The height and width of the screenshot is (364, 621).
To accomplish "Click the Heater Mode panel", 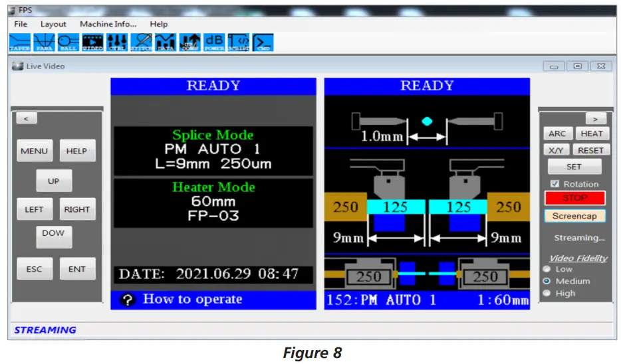I will (213, 203).
